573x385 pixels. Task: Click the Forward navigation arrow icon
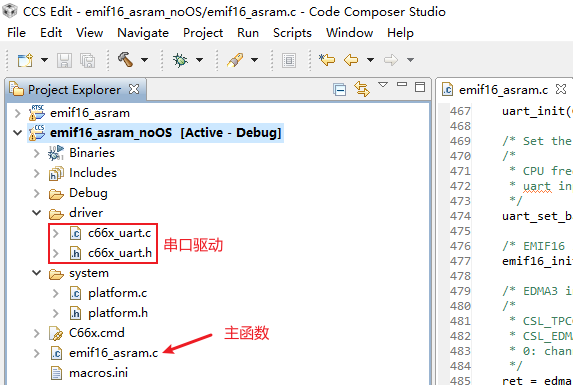click(391, 60)
